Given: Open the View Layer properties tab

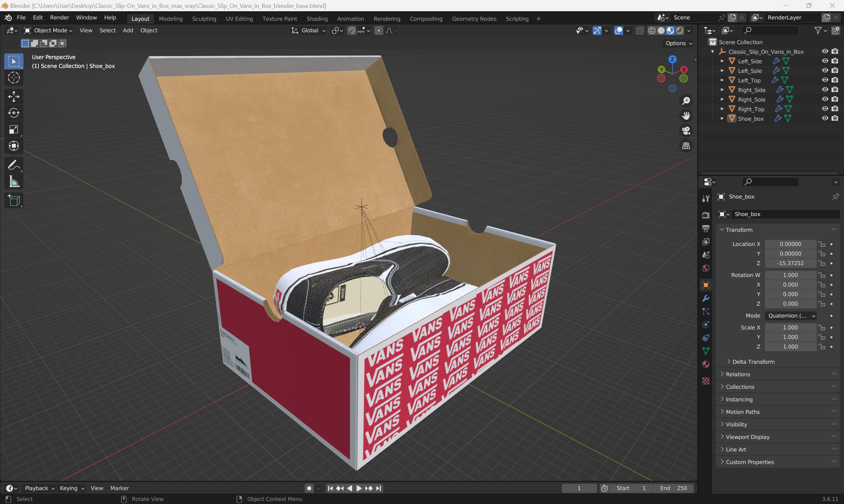Looking at the screenshot, I should [x=706, y=241].
